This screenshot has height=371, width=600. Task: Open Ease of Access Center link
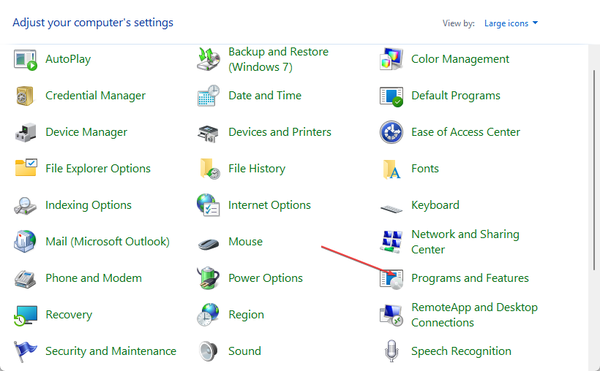(x=465, y=132)
